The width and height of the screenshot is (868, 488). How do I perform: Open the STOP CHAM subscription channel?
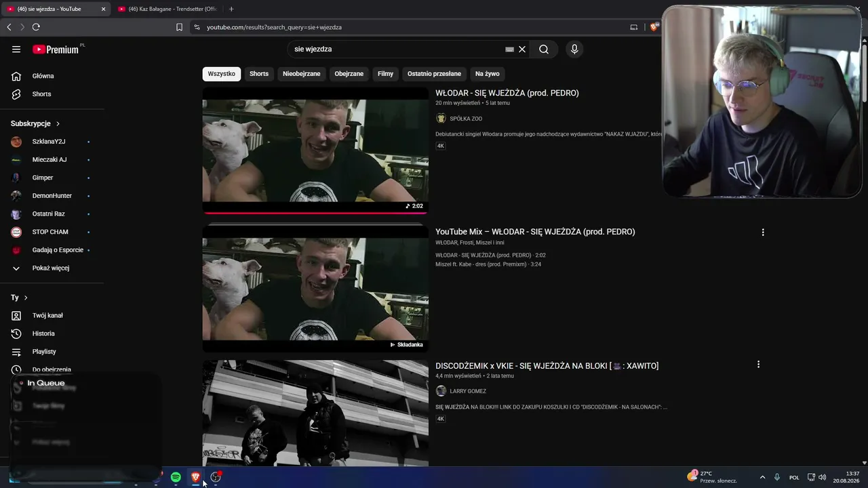point(52,232)
